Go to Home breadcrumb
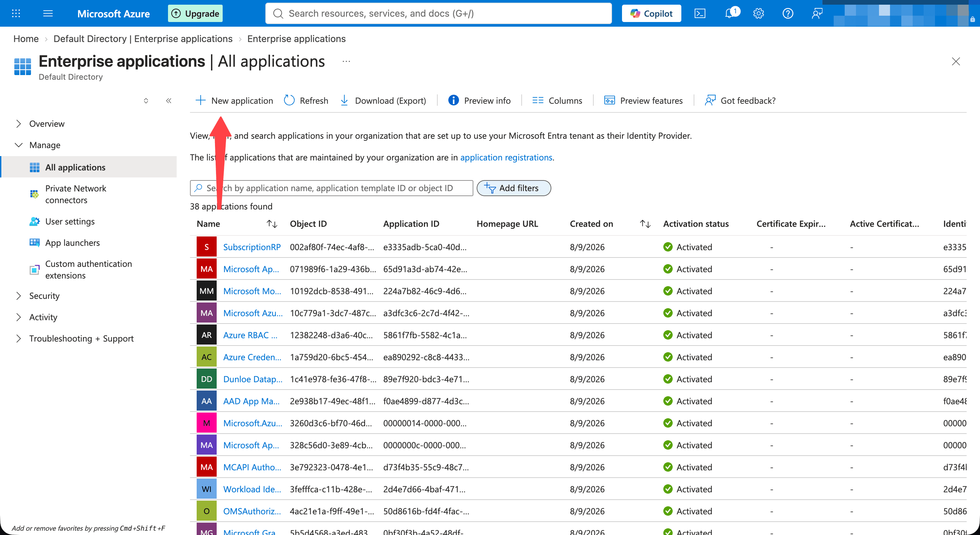The height and width of the screenshot is (535, 980). click(26, 39)
